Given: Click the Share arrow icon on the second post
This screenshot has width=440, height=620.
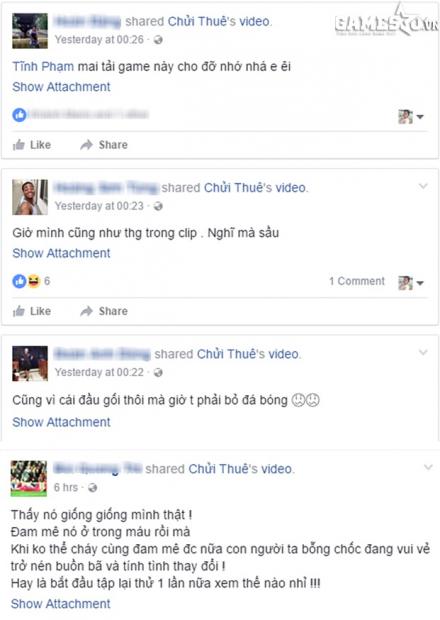Looking at the screenshot, I should (86, 312).
